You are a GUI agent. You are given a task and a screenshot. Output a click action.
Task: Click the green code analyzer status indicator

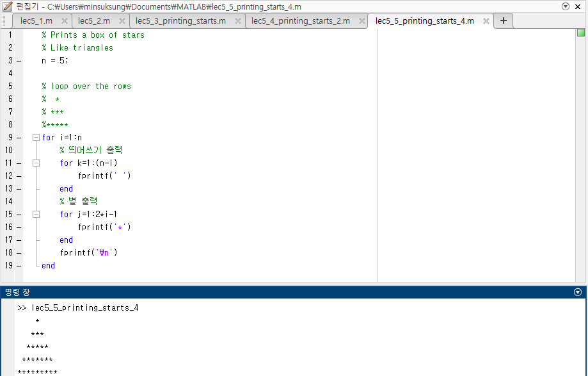click(581, 33)
